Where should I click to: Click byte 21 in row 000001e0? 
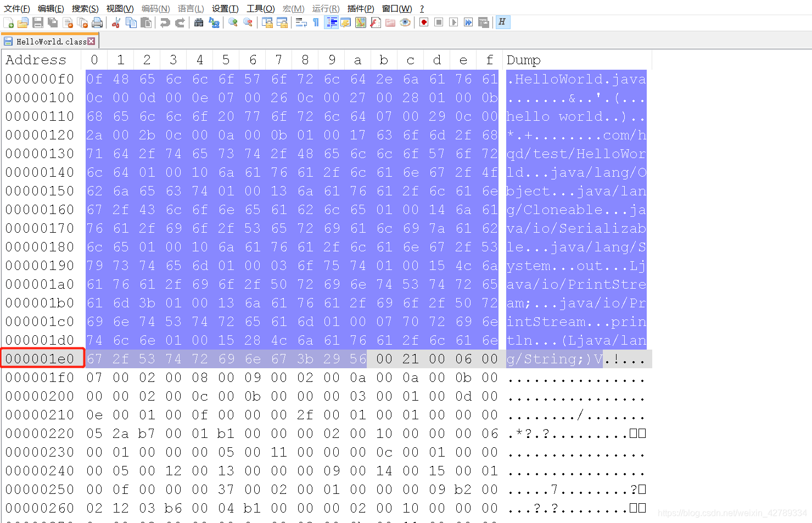click(x=410, y=359)
